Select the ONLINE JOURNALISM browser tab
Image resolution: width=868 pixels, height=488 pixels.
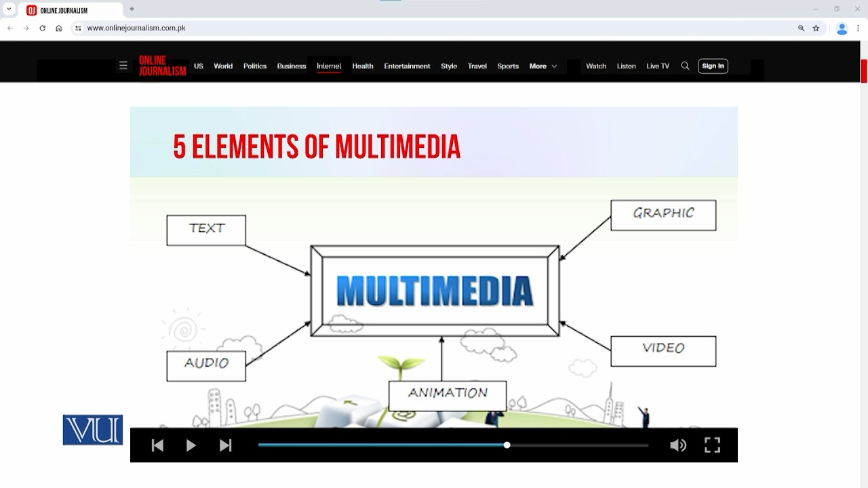(71, 10)
